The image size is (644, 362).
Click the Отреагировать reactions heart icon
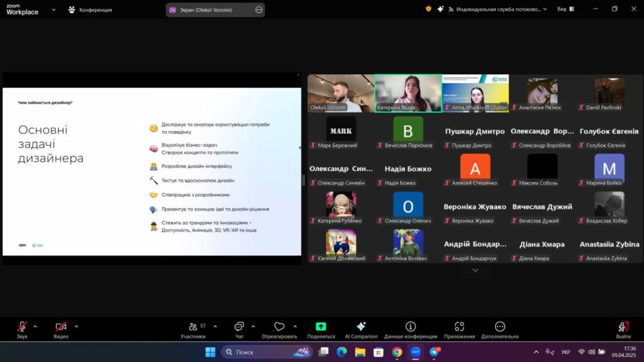click(279, 328)
